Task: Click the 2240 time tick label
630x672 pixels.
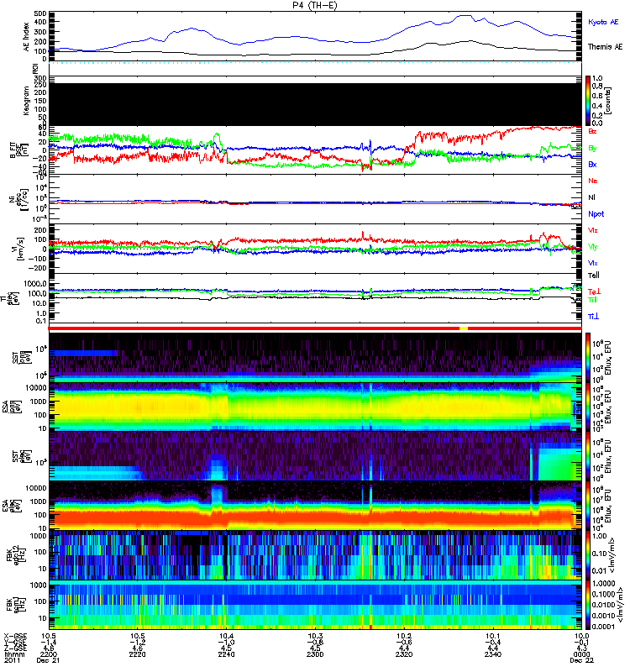Action: 226,654
